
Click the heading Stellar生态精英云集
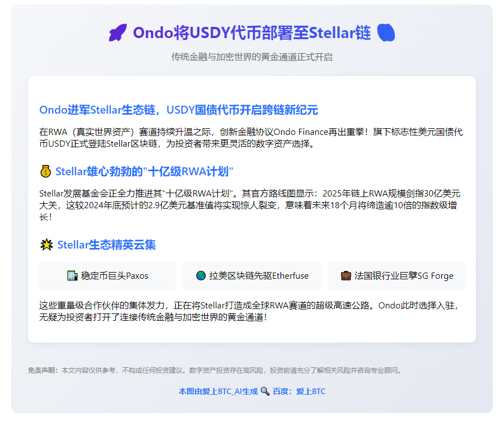[107, 245]
